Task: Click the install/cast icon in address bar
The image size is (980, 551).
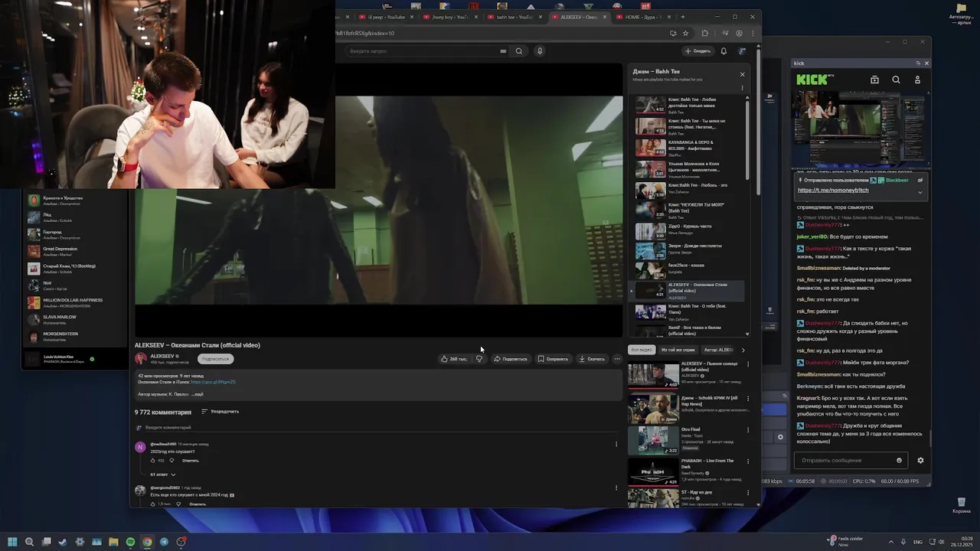Action: (673, 33)
